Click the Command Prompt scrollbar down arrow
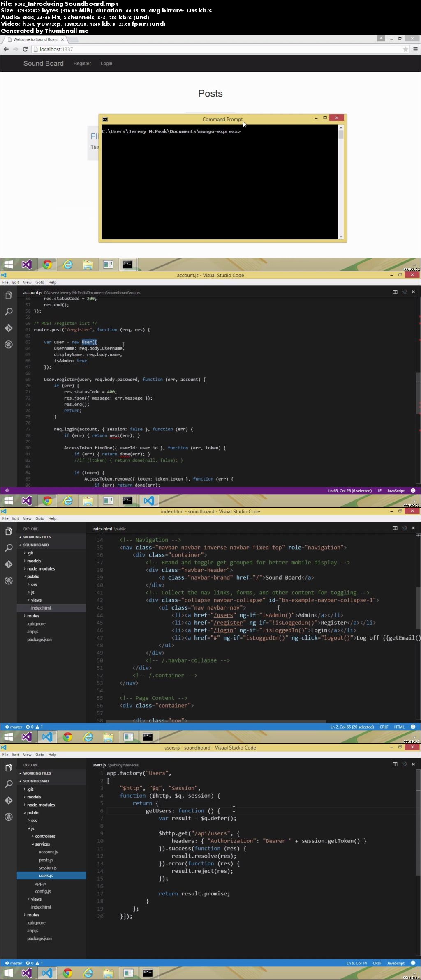This screenshot has width=421, height=980. pos(341,237)
